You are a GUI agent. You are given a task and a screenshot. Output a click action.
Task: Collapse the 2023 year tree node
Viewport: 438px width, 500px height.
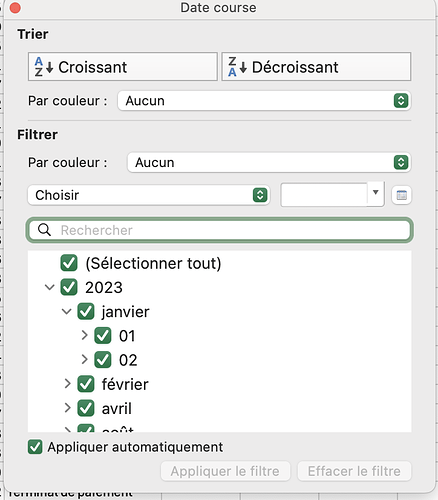pos(50,287)
